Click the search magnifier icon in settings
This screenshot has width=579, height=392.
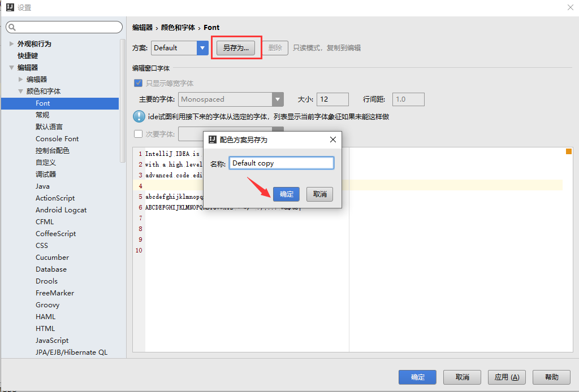click(x=12, y=27)
